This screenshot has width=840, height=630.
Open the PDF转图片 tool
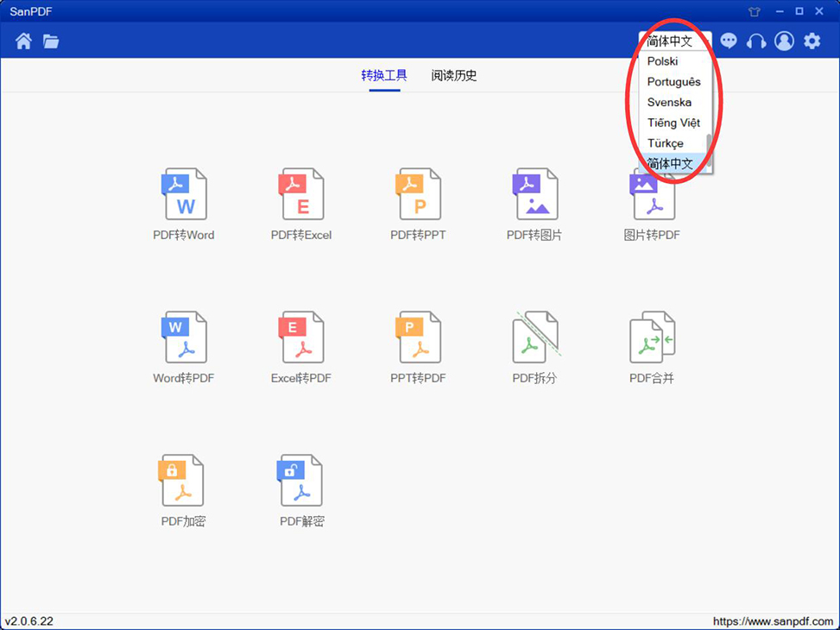coord(534,205)
